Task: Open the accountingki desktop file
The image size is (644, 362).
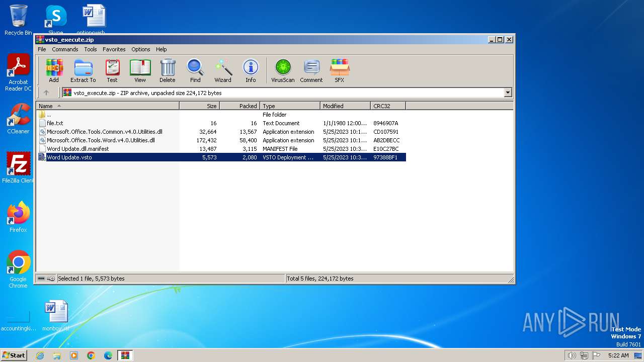Action: 18,320
